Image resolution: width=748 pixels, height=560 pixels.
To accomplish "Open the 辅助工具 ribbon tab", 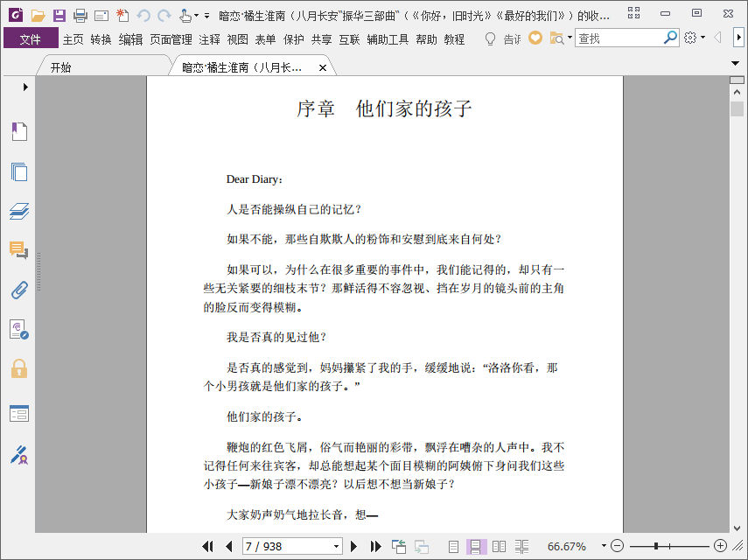I will click(388, 39).
